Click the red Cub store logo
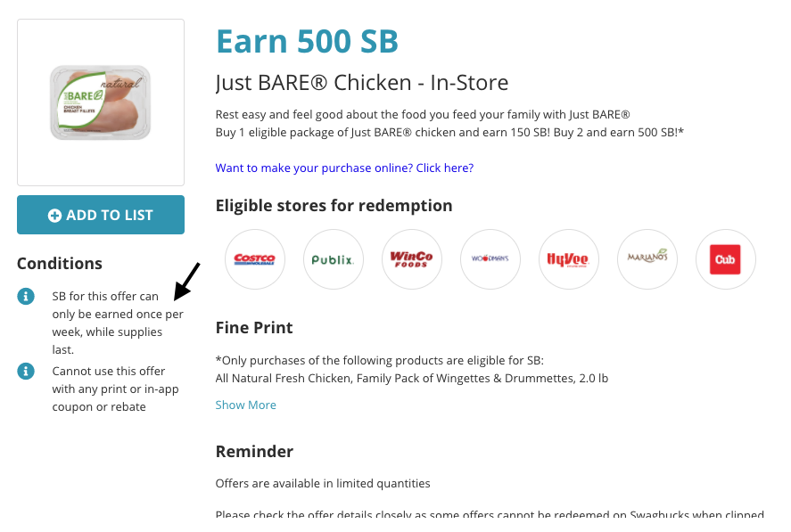The height and width of the screenshot is (532, 791). click(x=725, y=259)
